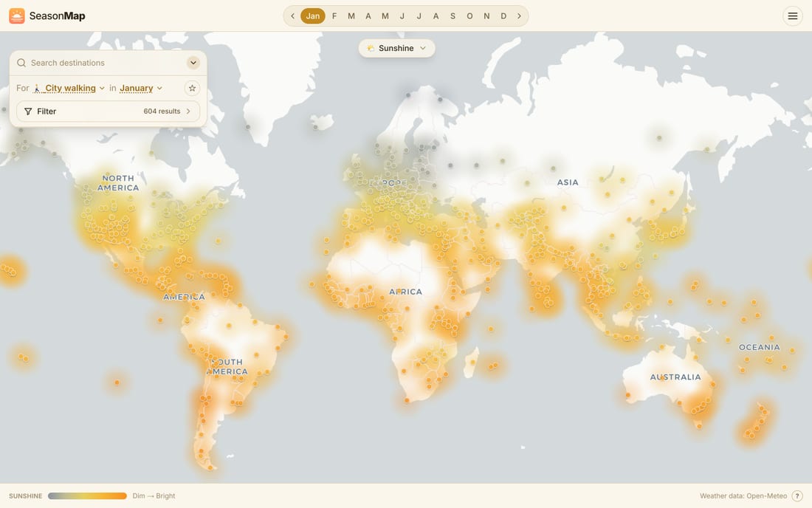Select the second J (July) month tab

pos(419,16)
